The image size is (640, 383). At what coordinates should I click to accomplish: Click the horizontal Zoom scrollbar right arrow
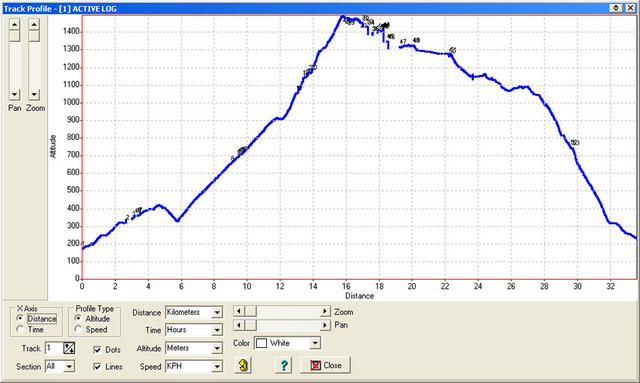[x=325, y=312]
